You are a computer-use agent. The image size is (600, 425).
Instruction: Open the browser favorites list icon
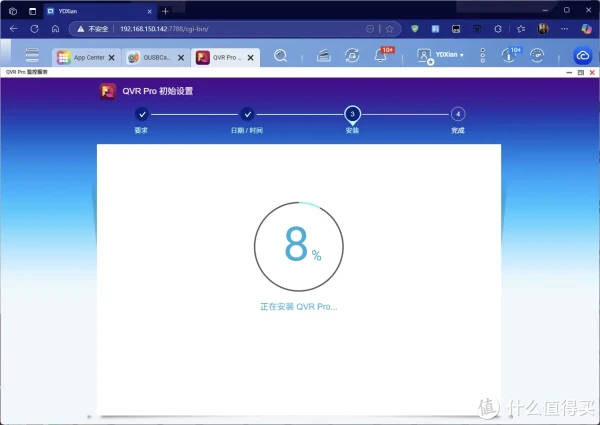pos(521,29)
